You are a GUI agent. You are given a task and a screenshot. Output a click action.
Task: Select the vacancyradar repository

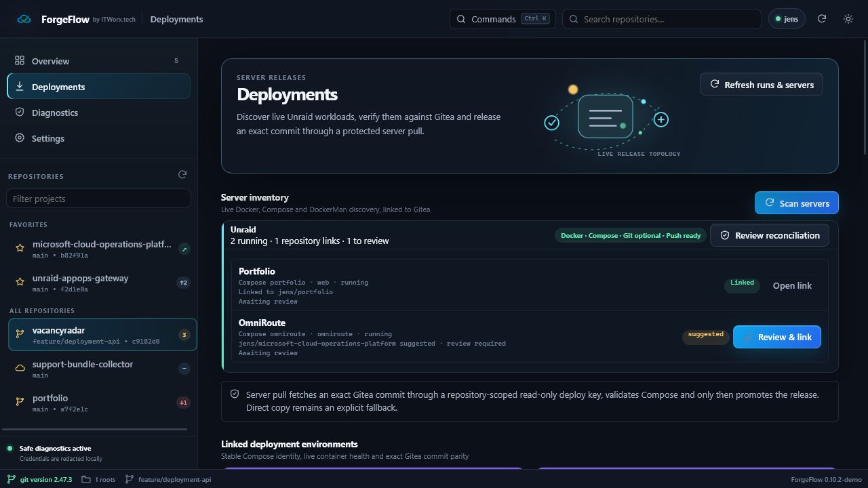[102, 335]
